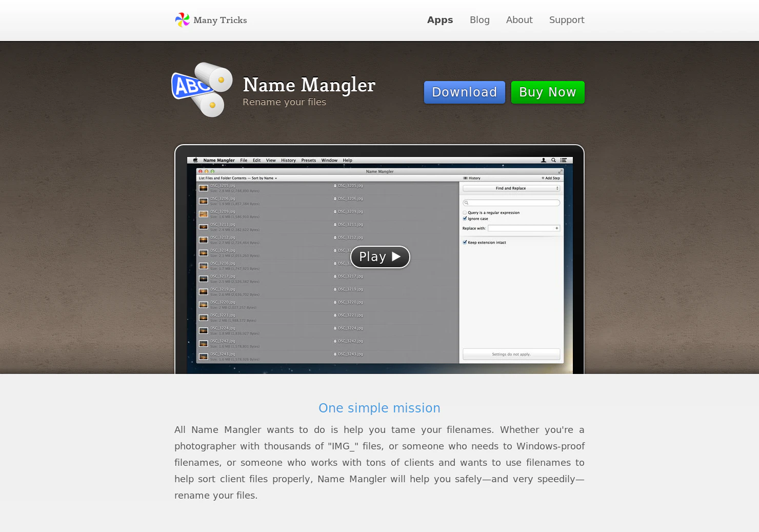Open the File menu in the video preview
This screenshot has height=532, width=759.
point(244,160)
